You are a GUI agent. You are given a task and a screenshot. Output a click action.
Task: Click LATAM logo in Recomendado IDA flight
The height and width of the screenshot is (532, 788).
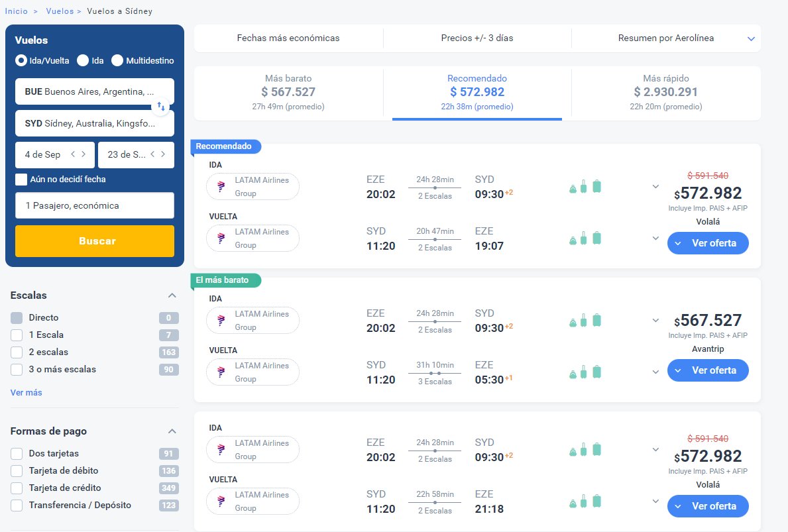(x=221, y=186)
